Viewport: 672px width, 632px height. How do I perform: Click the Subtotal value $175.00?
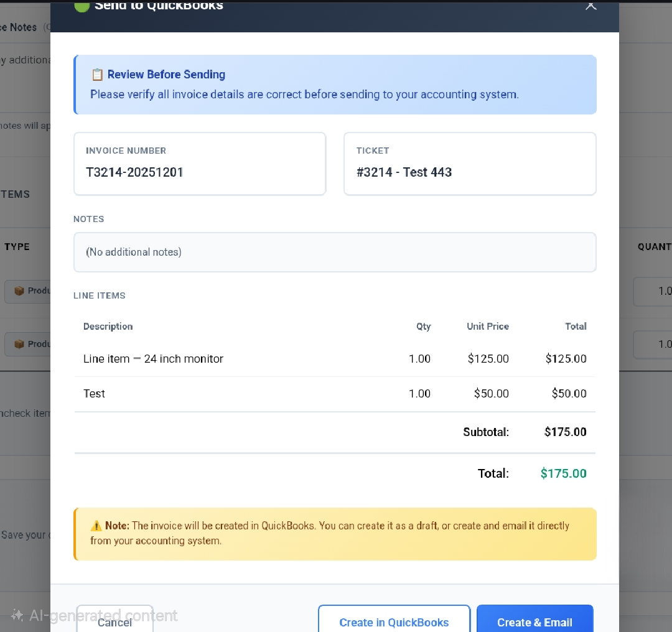coord(565,432)
